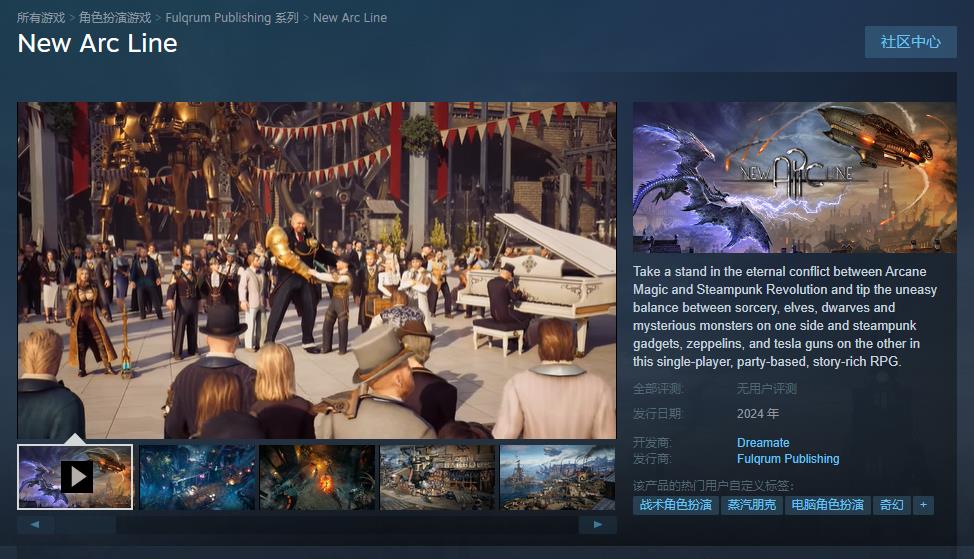This screenshot has height=559, width=974.
Task: Go to 所有游戏 in the breadcrumb
Action: [x=41, y=18]
